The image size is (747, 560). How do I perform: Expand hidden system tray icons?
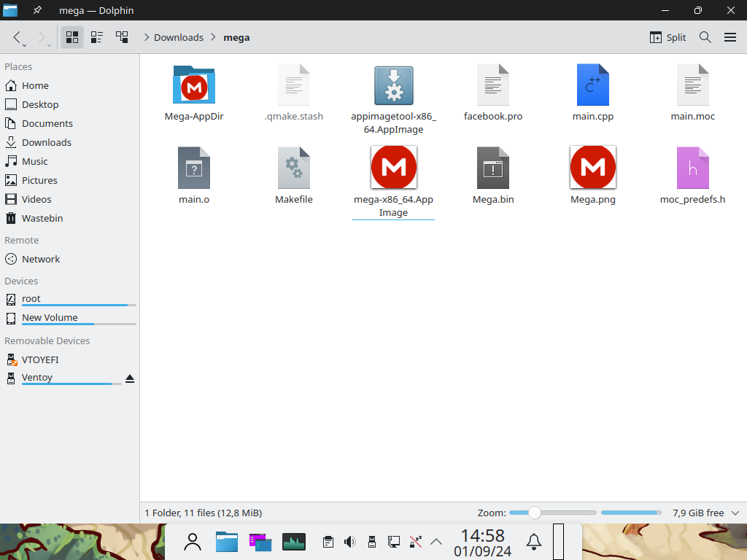[x=436, y=542]
